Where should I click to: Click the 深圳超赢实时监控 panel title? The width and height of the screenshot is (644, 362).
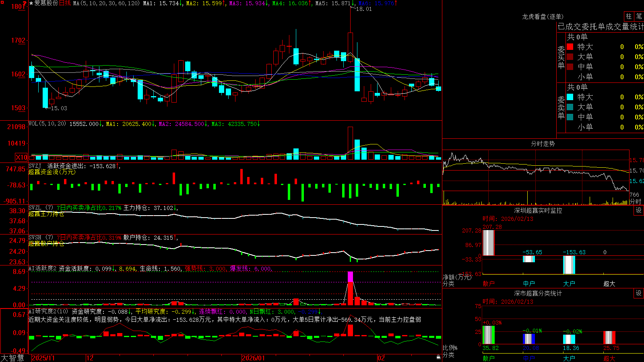pyautogui.click(x=538, y=210)
